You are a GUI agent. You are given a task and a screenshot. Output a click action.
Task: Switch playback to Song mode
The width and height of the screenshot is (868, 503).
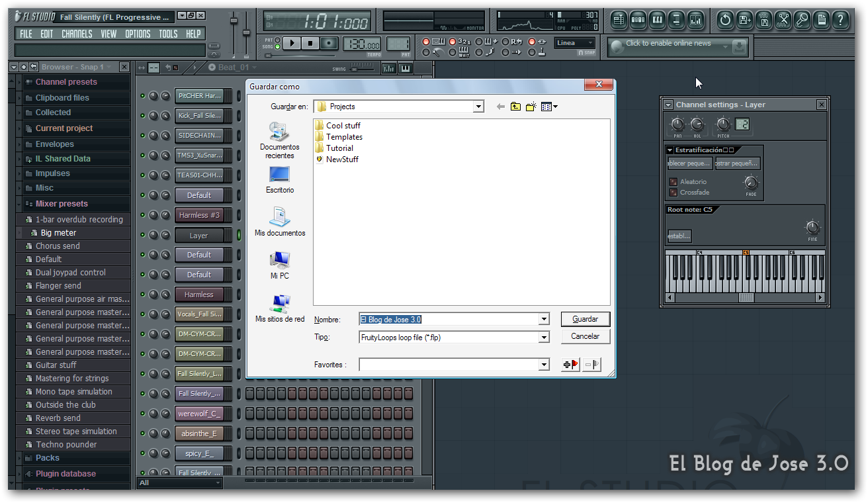pos(278,46)
